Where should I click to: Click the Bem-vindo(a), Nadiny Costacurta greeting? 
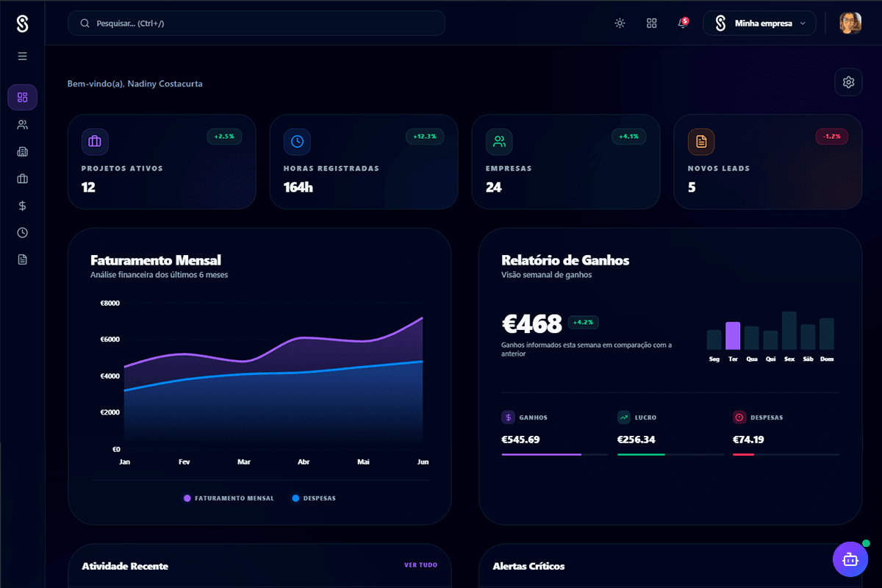pos(135,84)
